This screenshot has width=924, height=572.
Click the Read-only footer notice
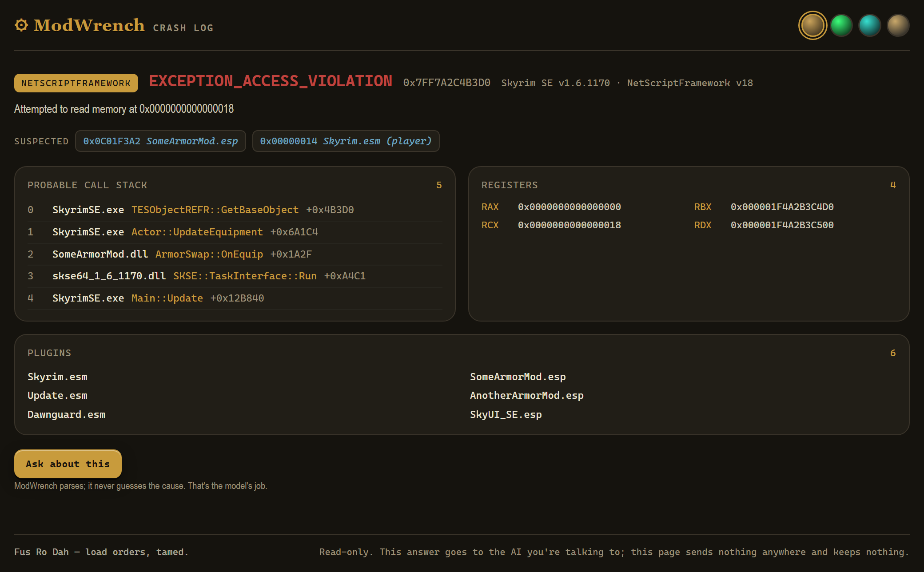tap(614, 552)
